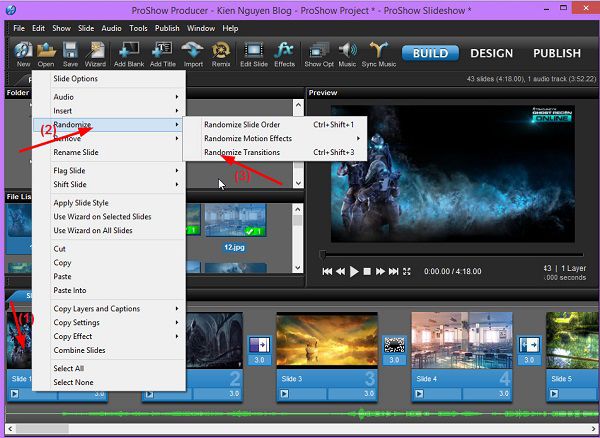
Task: Expand Copy Layers and Captions submenu
Action: pyautogui.click(x=109, y=309)
